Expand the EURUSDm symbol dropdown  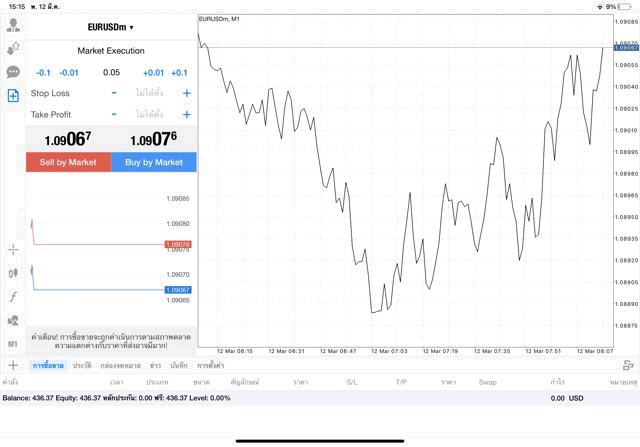coord(111,27)
